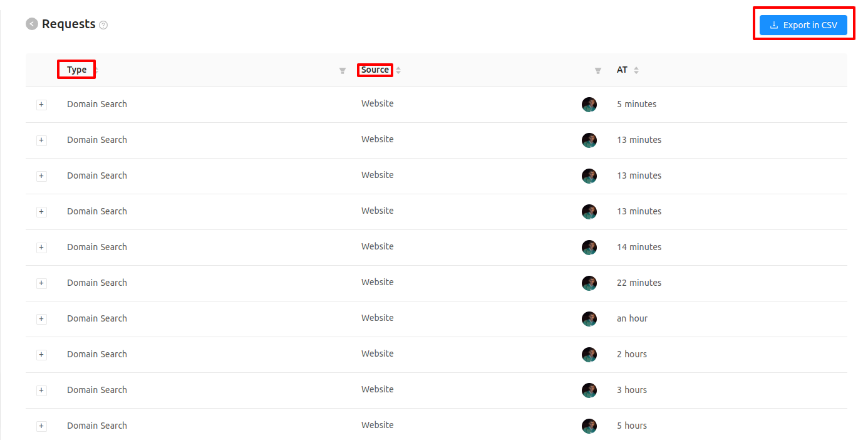Select the '5 hours' time cell
This screenshot has height=440, width=868.
click(x=632, y=426)
